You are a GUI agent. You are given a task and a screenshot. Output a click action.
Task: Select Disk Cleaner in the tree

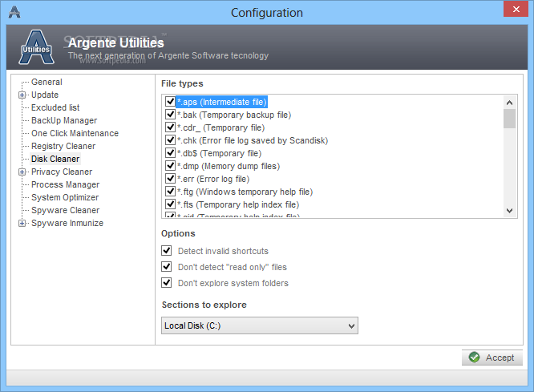(55, 159)
